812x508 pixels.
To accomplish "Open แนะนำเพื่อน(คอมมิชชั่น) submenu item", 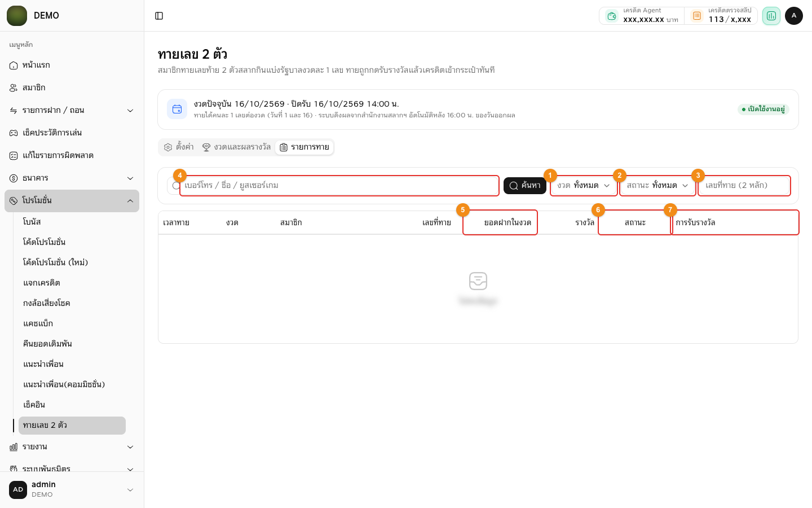I will coord(72,384).
